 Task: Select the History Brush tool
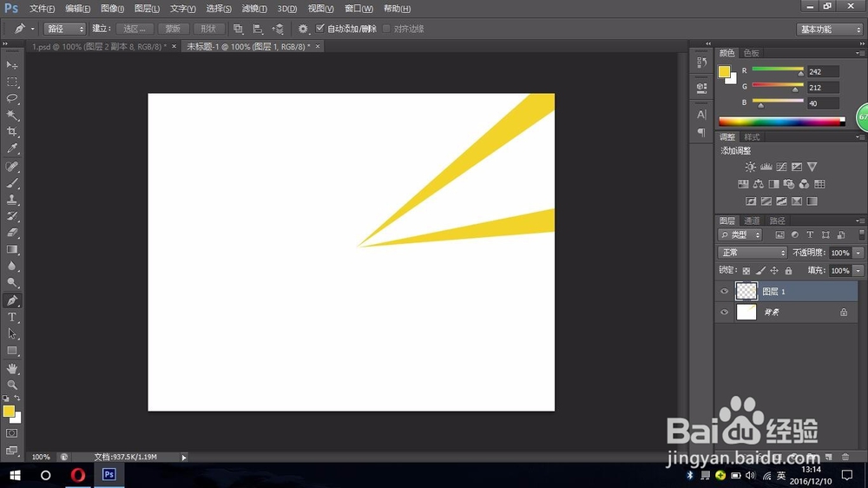12,216
